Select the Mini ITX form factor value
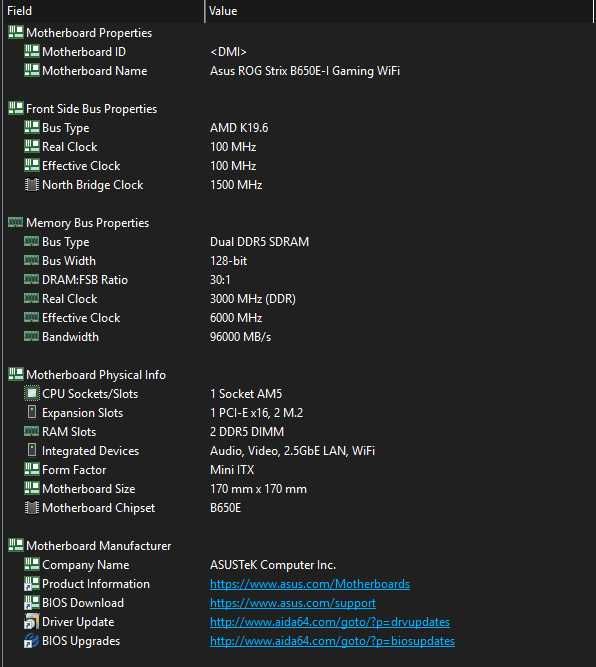 pos(232,470)
